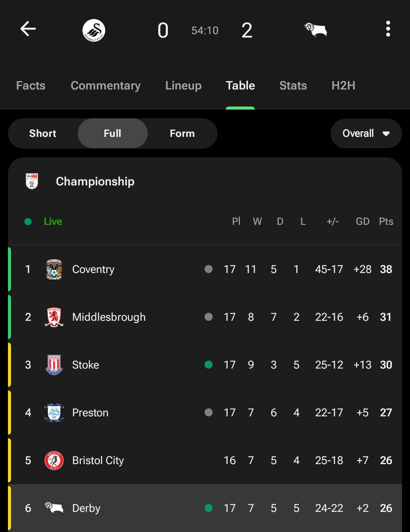This screenshot has height=532, width=410.
Task: Tap the Bristol City club crest
Action: 54,461
